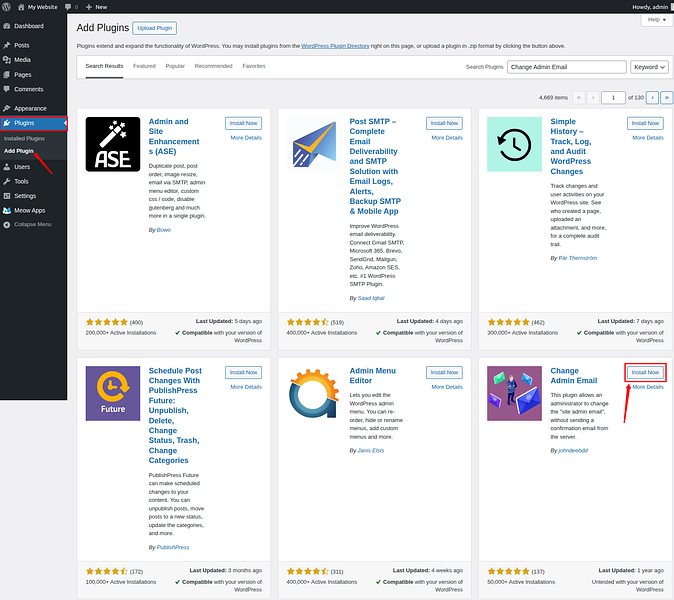Open the Dashboard icon in sidebar

(7, 26)
